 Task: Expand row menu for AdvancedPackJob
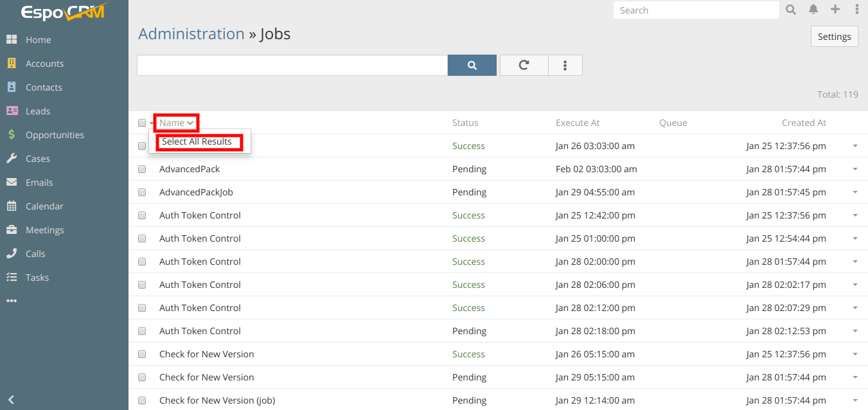(855, 192)
